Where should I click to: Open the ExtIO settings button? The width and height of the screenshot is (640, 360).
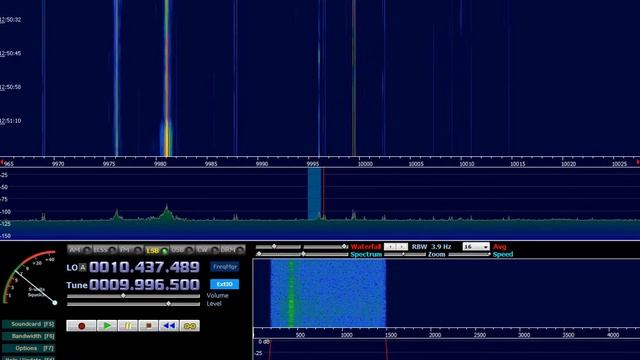point(224,284)
